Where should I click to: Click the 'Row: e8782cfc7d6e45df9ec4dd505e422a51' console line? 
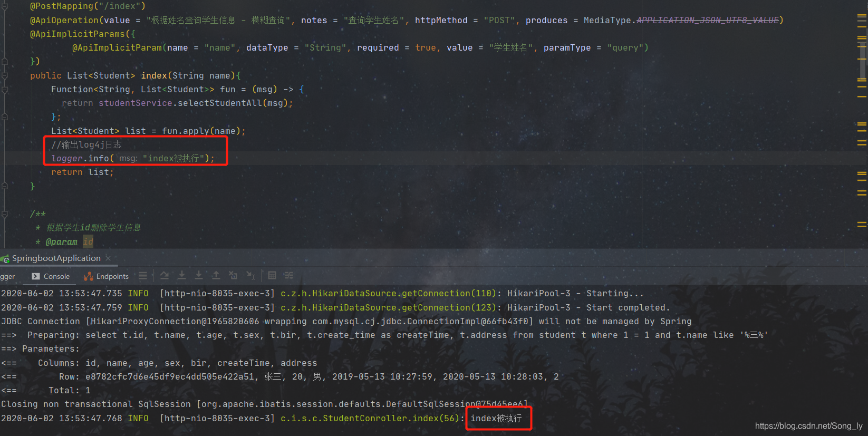[280, 377]
